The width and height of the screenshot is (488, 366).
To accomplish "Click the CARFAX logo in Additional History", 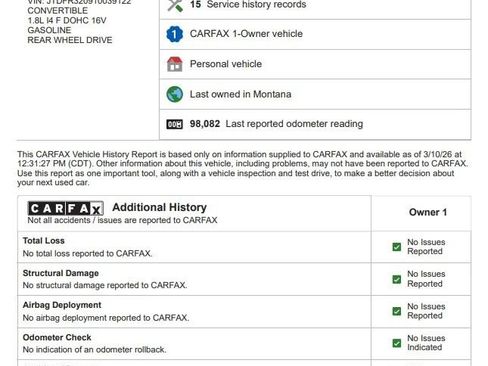I will point(65,208).
